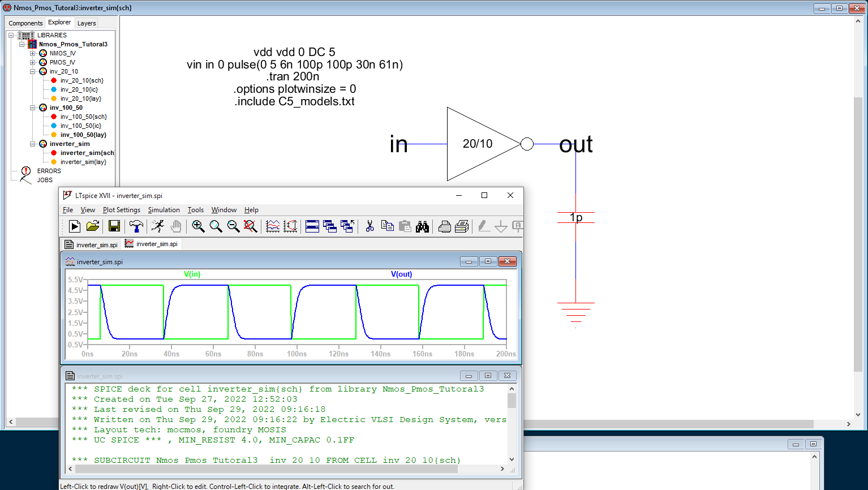Expand the PMOS_IV cell group
This screenshot has height=490, width=868.
pyautogui.click(x=33, y=62)
